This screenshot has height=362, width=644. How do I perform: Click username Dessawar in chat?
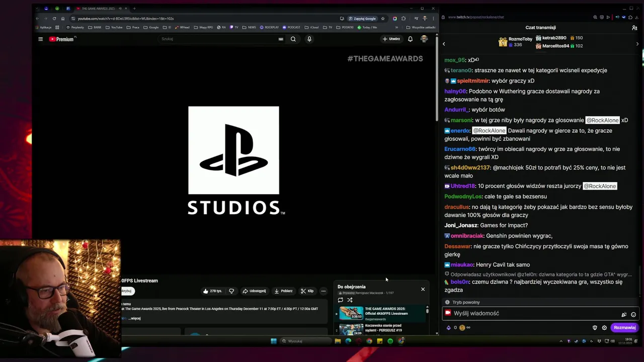[x=457, y=247]
